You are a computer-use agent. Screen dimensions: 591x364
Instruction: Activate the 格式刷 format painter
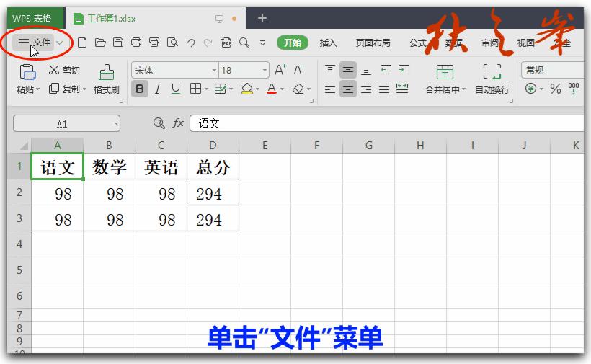[x=106, y=79]
